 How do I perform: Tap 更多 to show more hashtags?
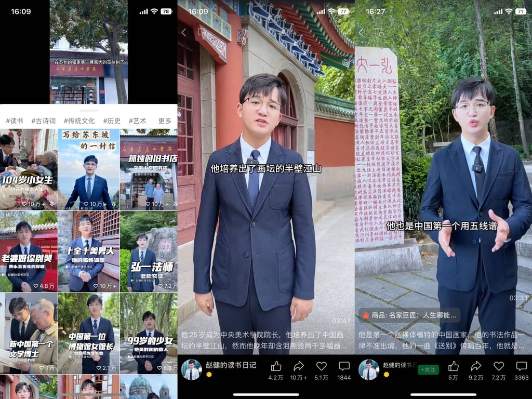tap(165, 121)
